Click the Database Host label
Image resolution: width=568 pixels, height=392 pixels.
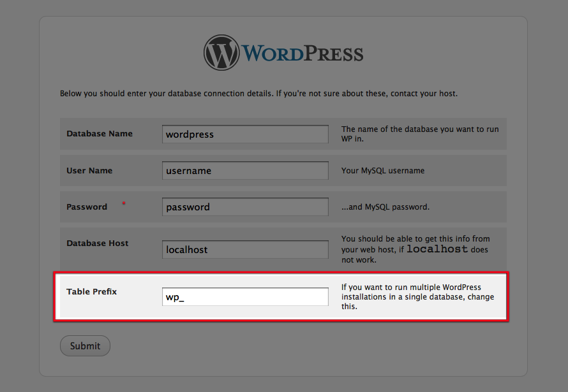(98, 243)
